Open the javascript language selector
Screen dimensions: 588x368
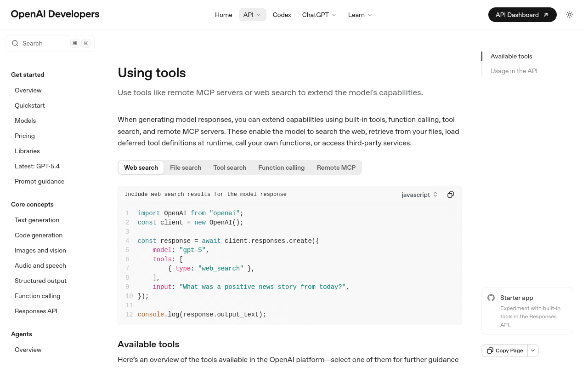[419, 195]
